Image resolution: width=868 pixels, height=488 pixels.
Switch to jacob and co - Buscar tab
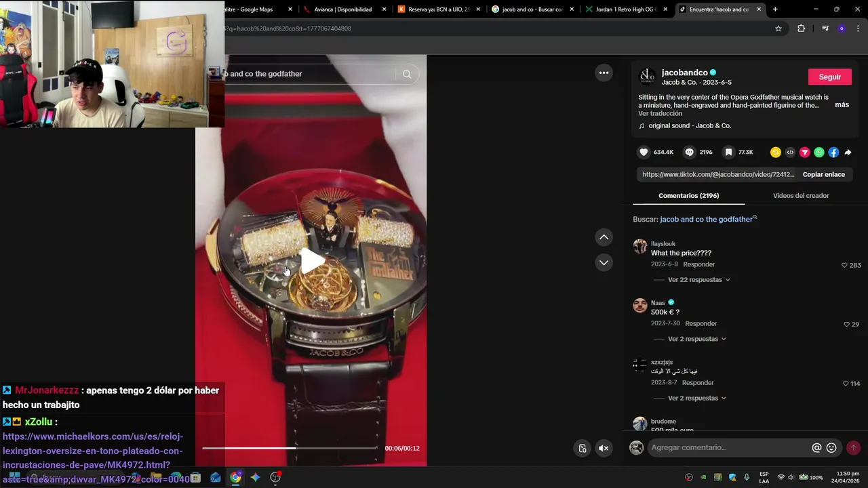pyautogui.click(x=532, y=9)
